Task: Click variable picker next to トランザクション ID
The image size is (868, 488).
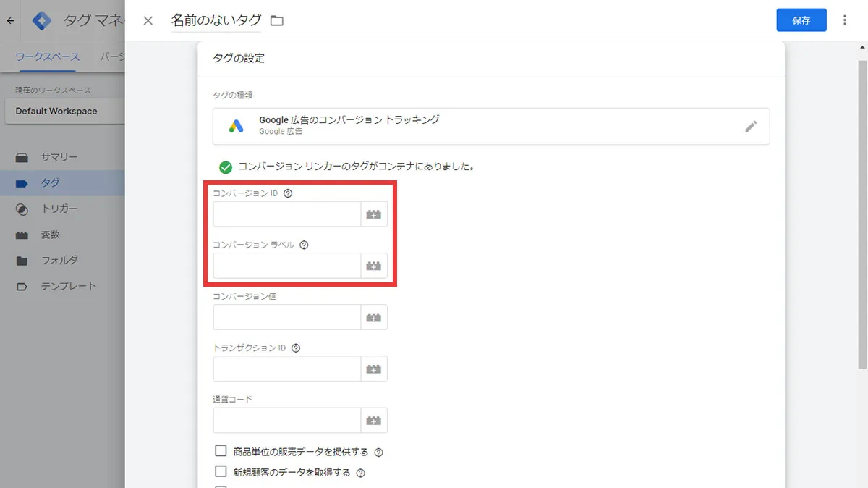Action: pyautogui.click(x=373, y=369)
